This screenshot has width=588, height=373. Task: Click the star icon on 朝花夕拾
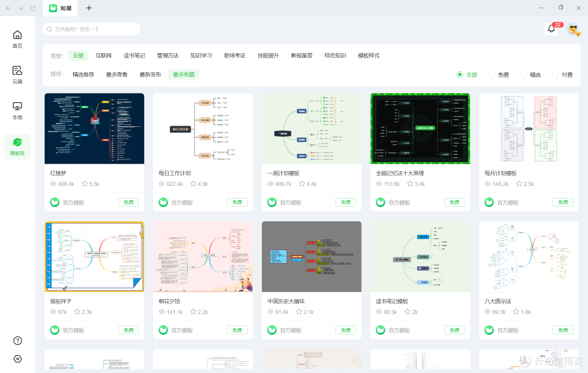[x=193, y=312]
